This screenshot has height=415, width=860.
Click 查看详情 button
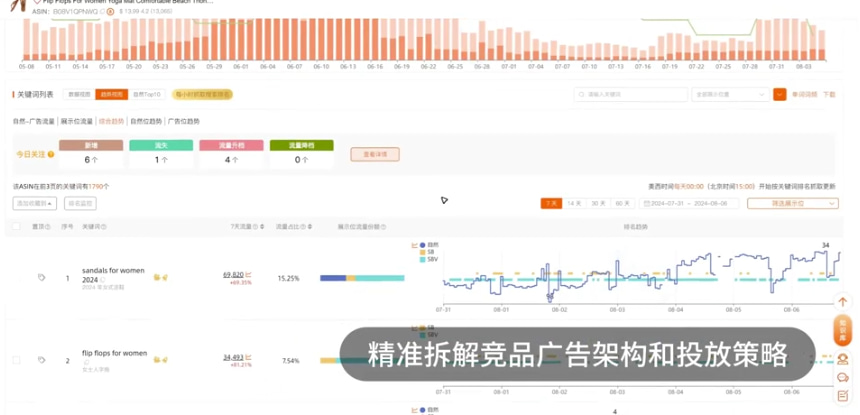(375, 155)
